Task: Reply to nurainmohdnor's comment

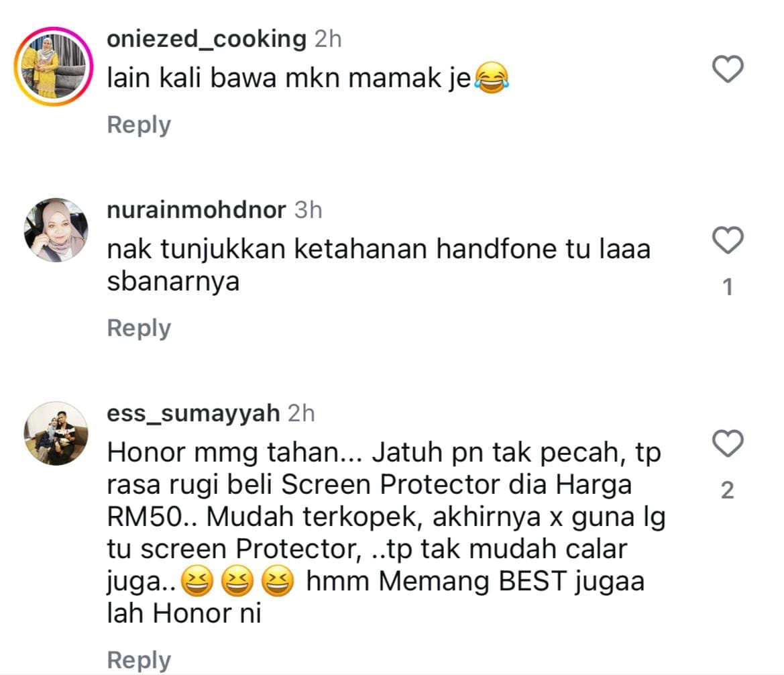Action: pyautogui.click(x=139, y=328)
